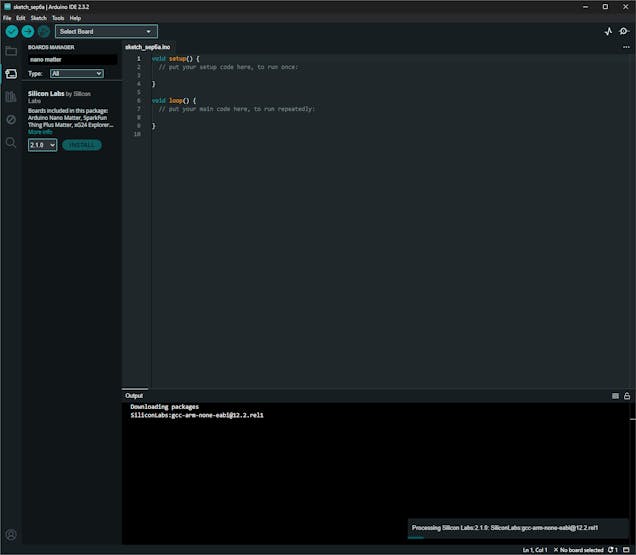Click the account profile icon
This screenshot has width=636, height=555.
tap(11, 535)
